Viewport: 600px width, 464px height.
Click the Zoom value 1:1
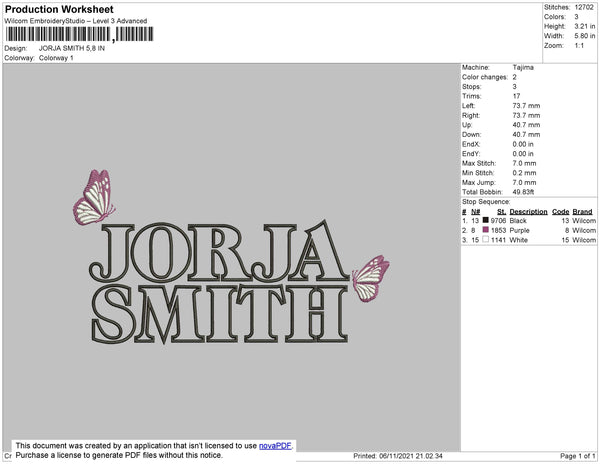(579, 46)
